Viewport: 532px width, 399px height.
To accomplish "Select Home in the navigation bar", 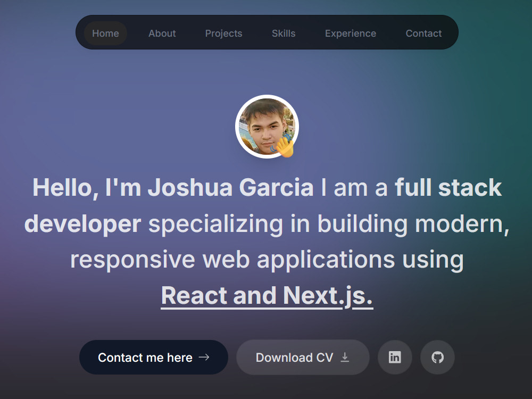I will point(105,33).
